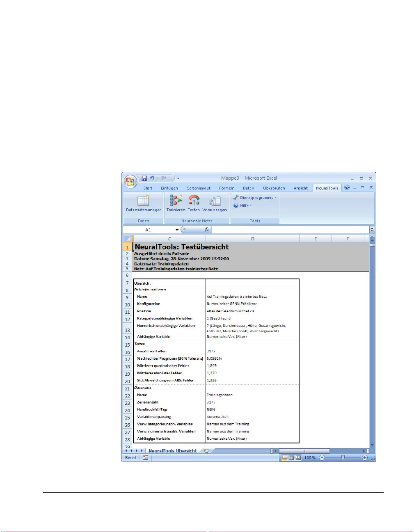Click the horizontal scrollbar thumb
414x532 pixels.
(x=304, y=451)
